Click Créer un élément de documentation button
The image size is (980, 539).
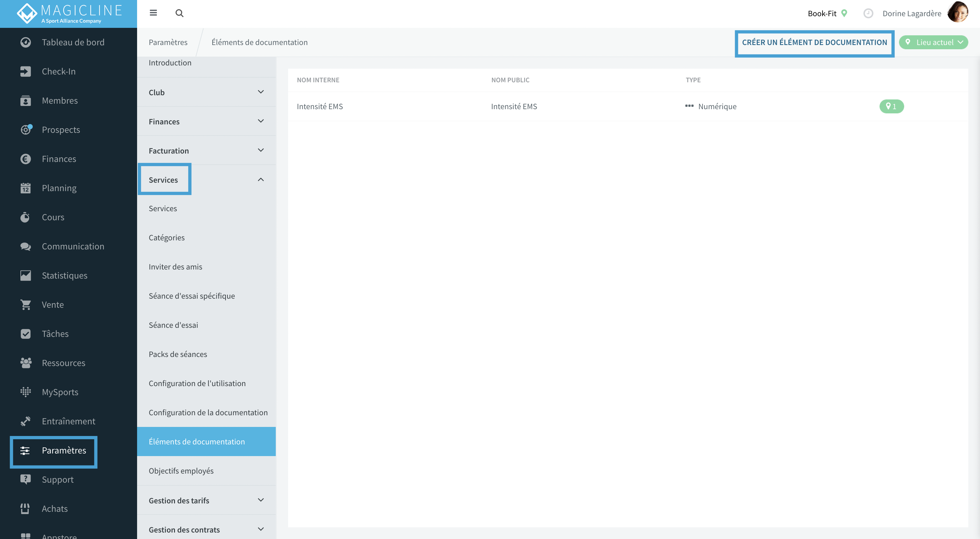coord(814,42)
